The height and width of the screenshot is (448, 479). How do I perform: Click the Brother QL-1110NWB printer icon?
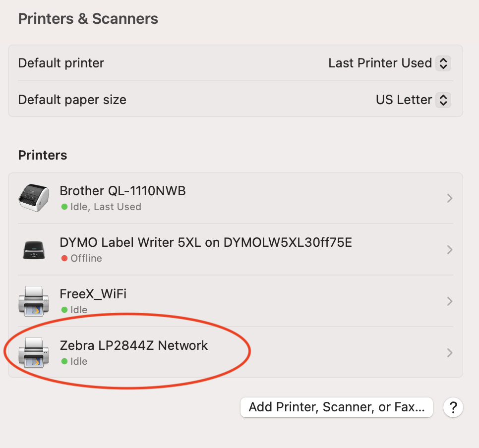(34, 198)
